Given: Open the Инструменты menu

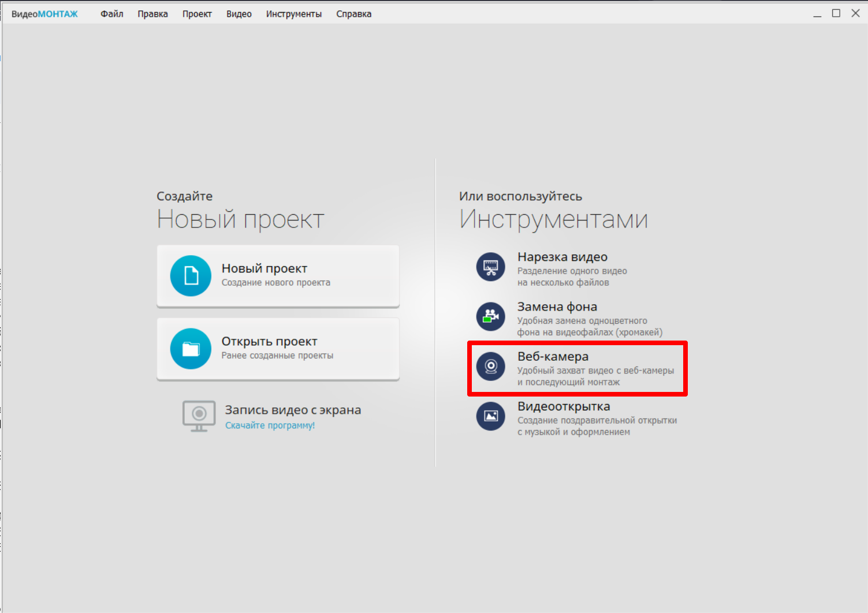Looking at the screenshot, I should point(294,14).
